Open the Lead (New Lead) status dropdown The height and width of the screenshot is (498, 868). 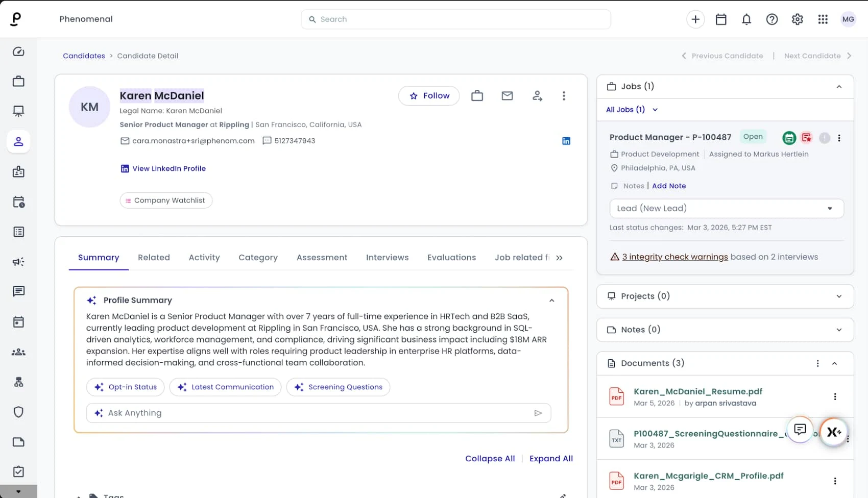(727, 208)
